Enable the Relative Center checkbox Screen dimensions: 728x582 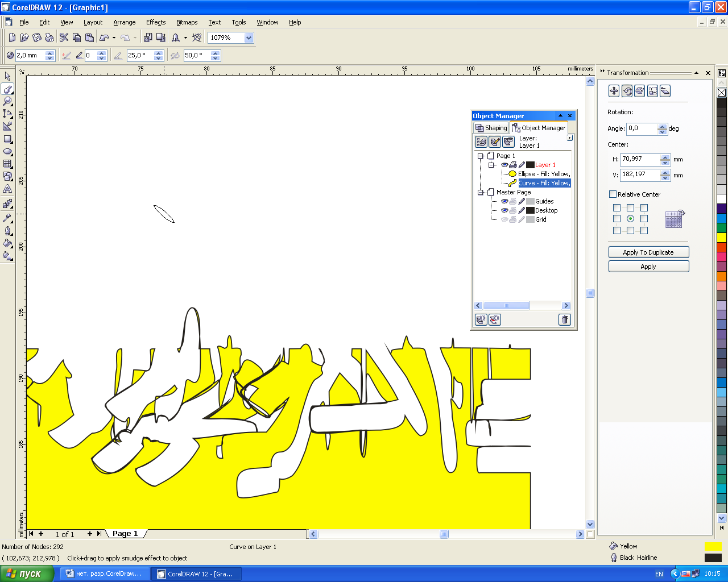pos(613,194)
